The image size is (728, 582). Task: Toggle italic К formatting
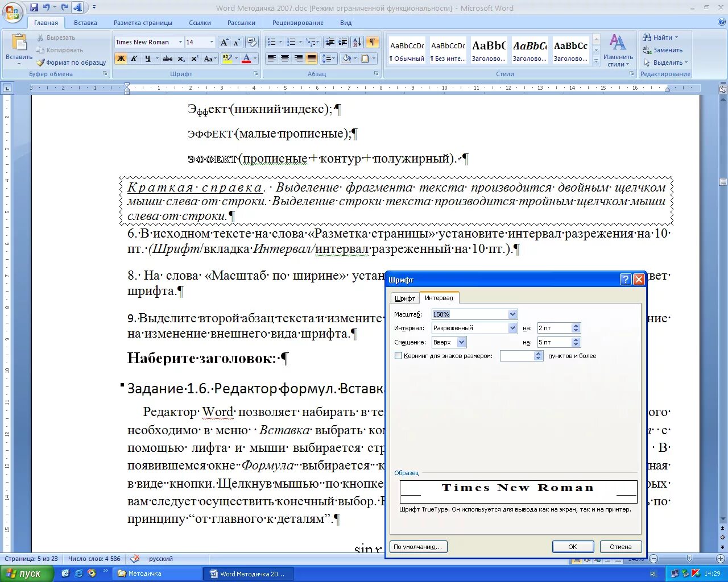pyautogui.click(x=134, y=59)
